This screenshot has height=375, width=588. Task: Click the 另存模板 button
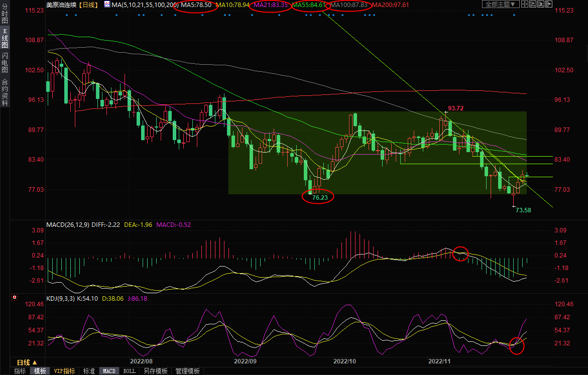155,371
